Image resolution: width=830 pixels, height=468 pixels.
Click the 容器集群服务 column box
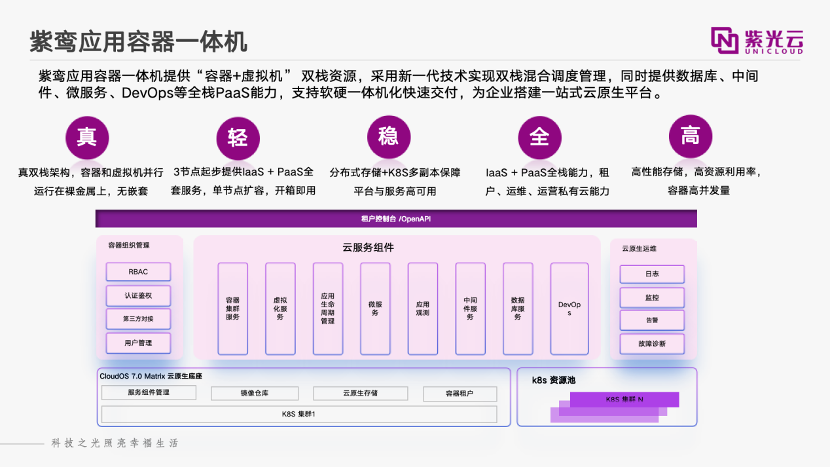click(x=233, y=307)
